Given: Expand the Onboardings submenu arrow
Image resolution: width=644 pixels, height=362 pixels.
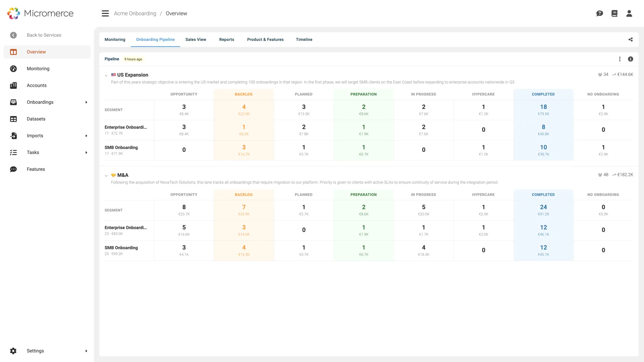Looking at the screenshot, I should 86,102.
